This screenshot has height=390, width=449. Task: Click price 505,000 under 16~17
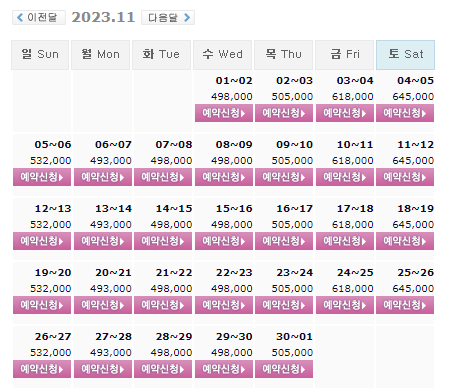click(292, 225)
